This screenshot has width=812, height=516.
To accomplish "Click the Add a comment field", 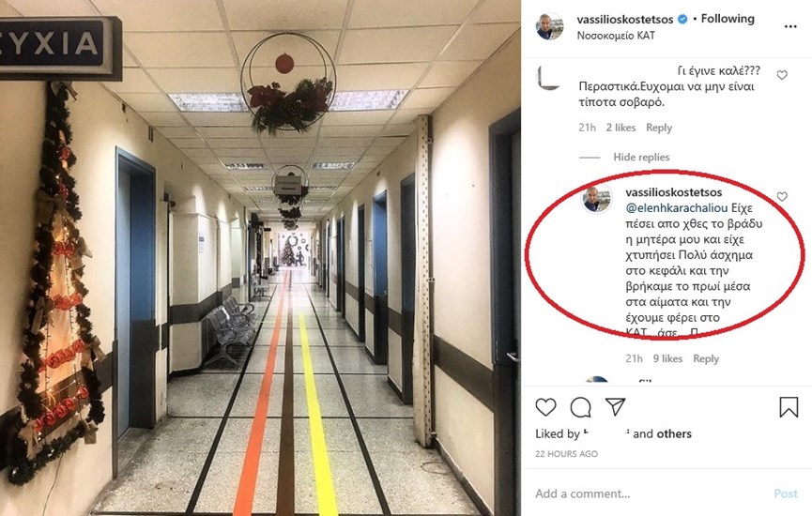I will tap(650, 493).
